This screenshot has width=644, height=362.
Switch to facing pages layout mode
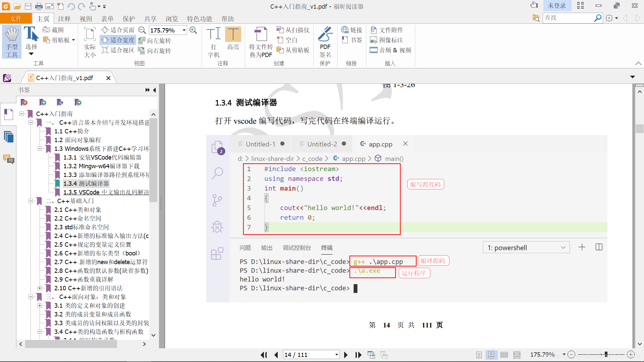point(504,355)
